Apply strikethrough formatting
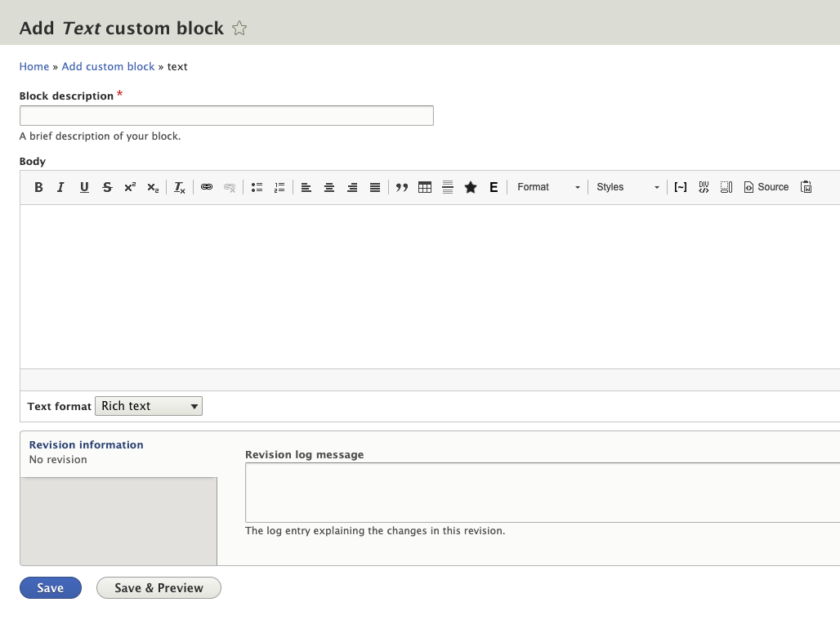This screenshot has height=629, width=840. (x=107, y=187)
